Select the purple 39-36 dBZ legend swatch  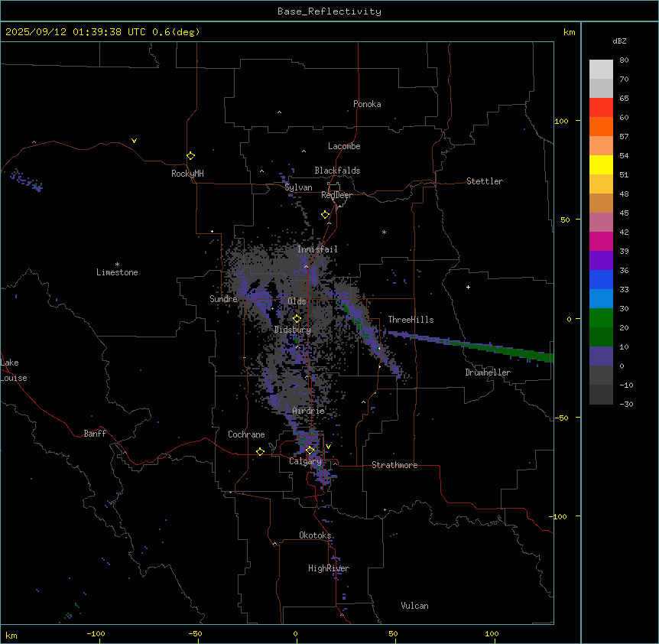click(601, 260)
